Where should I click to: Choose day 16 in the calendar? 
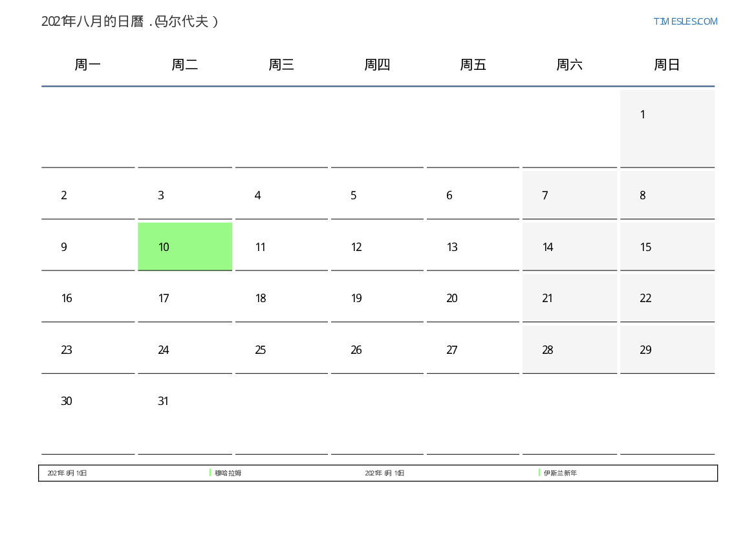(x=88, y=298)
